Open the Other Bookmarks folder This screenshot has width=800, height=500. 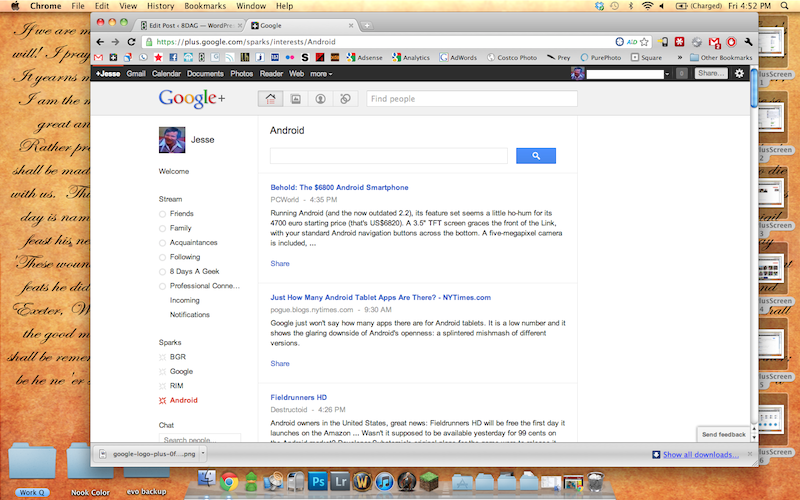click(x=721, y=58)
